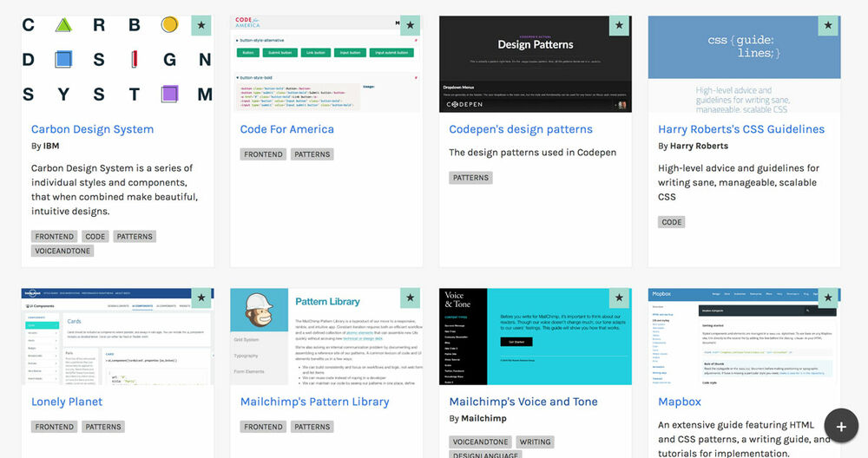The width and height of the screenshot is (868, 458).
Task: Star Harry Roberts's CSS Guidelines card
Action: pyautogui.click(x=827, y=25)
